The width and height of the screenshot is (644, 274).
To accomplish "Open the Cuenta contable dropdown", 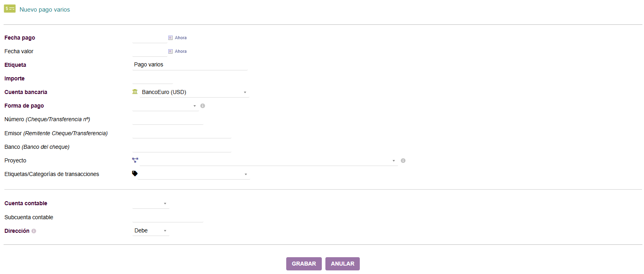I will [151, 204].
